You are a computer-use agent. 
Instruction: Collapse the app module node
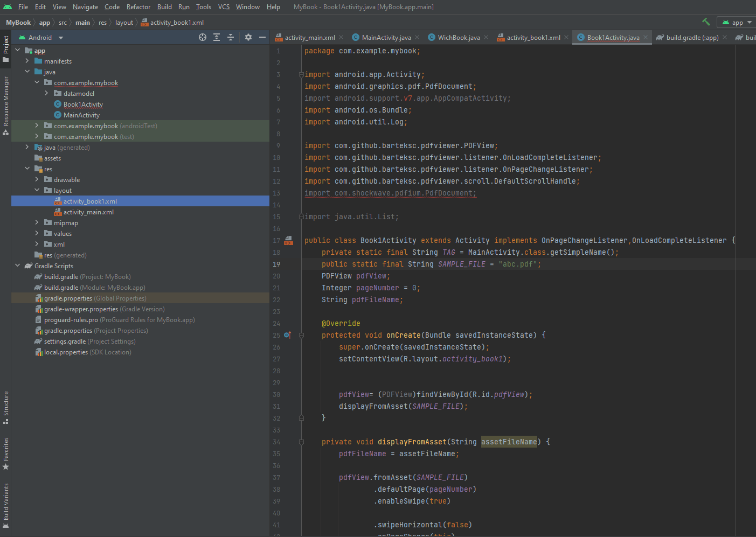pyautogui.click(x=18, y=50)
